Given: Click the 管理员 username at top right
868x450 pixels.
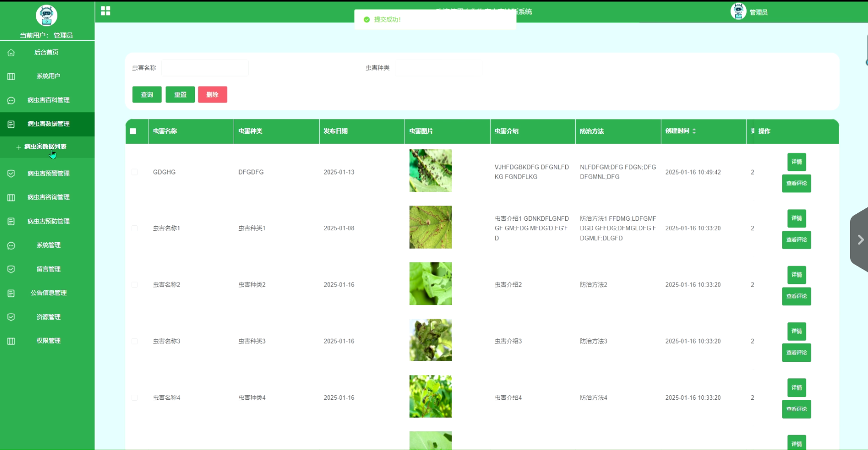Looking at the screenshot, I should pyautogui.click(x=759, y=12).
